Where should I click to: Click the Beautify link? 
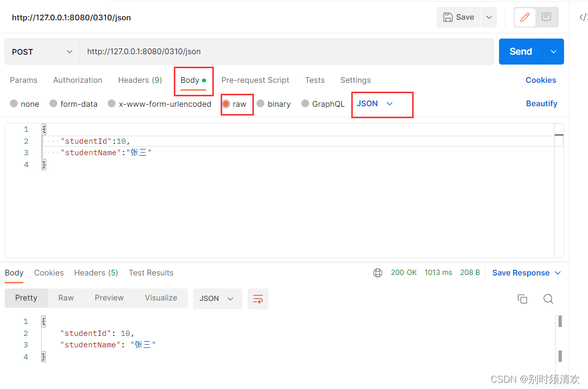pos(542,103)
